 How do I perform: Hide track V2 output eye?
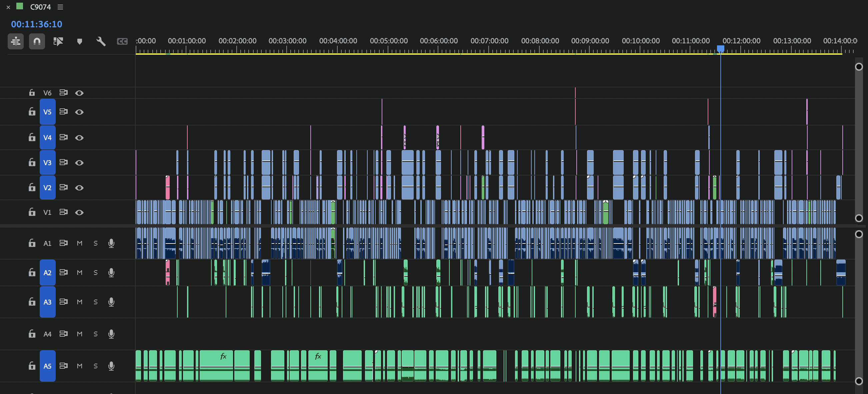coord(79,187)
